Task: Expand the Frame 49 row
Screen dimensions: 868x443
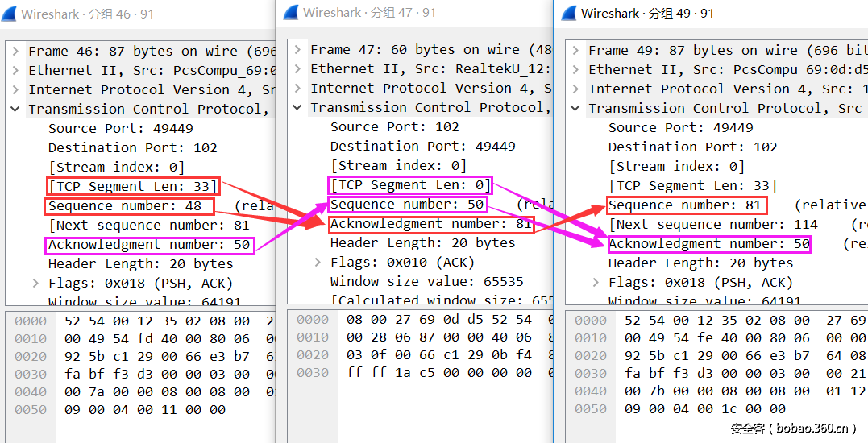Action: 575,50
